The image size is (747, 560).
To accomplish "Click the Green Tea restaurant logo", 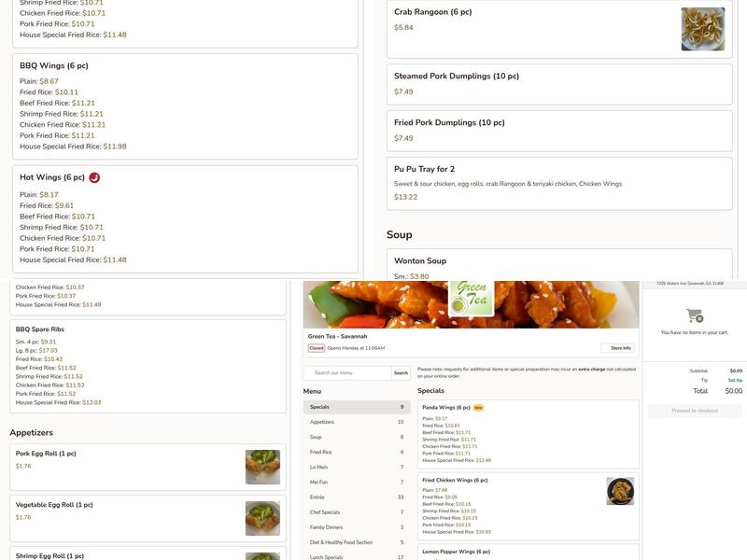I will pos(471,298).
